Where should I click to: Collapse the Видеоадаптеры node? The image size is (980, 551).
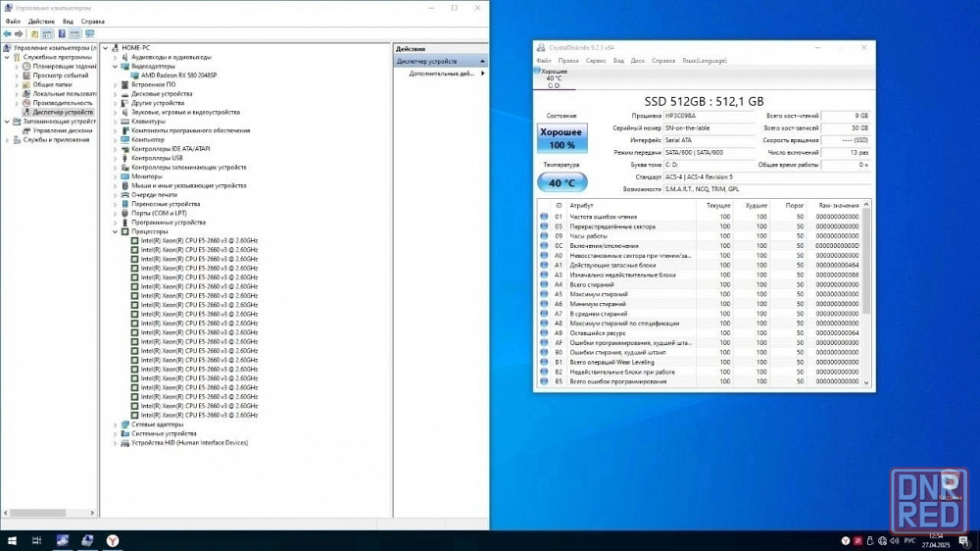[x=116, y=67]
